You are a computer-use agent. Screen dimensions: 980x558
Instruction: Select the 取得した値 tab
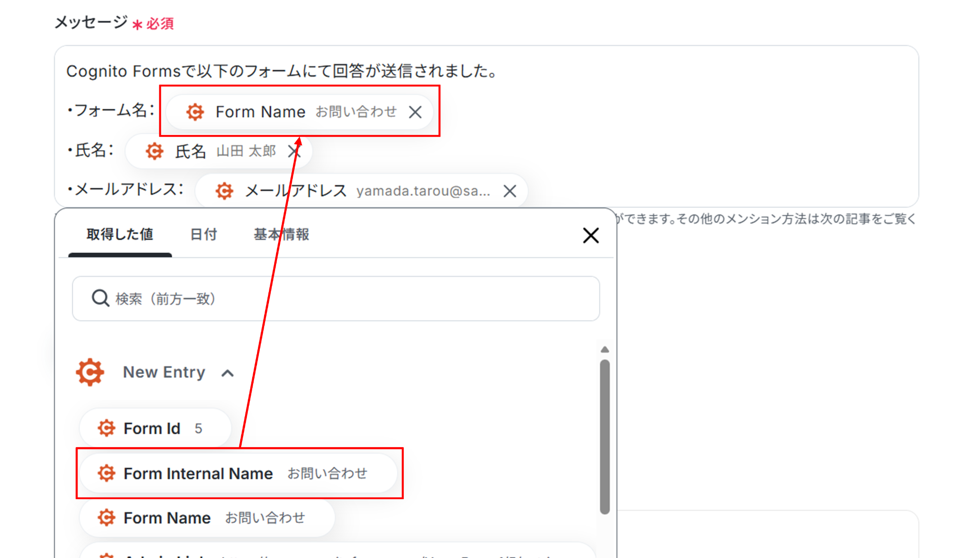[x=120, y=235]
